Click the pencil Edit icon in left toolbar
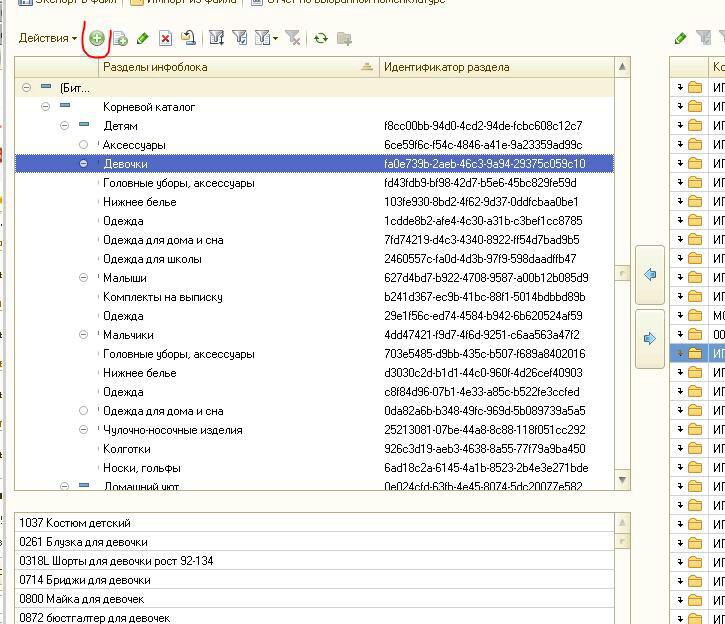725x624 pixels. coord(143,38)
